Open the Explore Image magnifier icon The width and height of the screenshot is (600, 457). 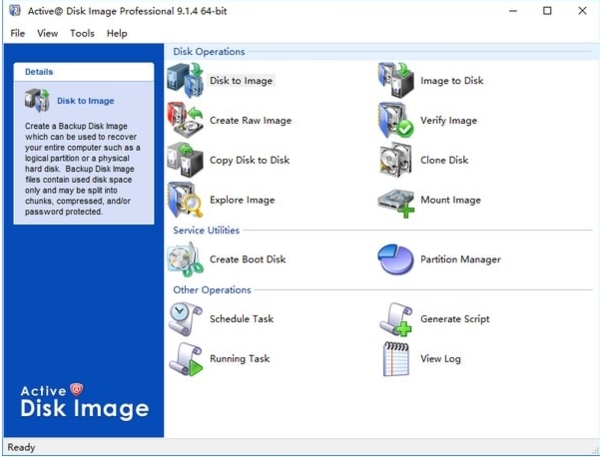186,200
